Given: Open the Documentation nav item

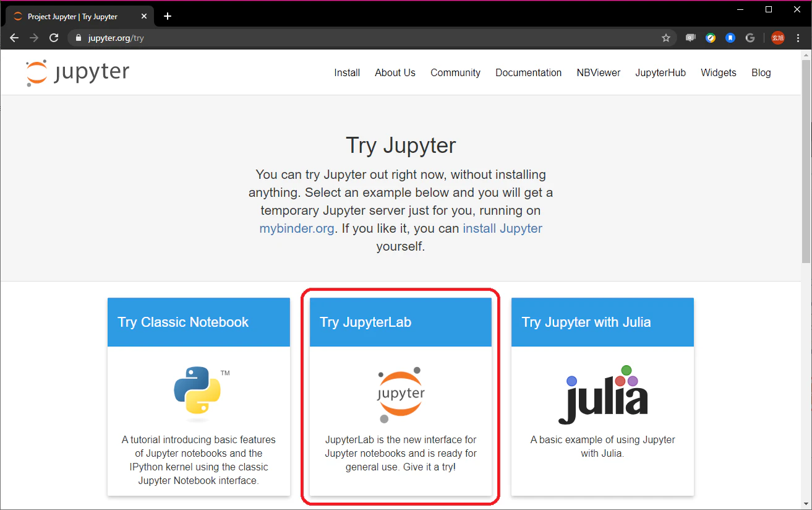Looking at the screenshot, I should point(529,72).
